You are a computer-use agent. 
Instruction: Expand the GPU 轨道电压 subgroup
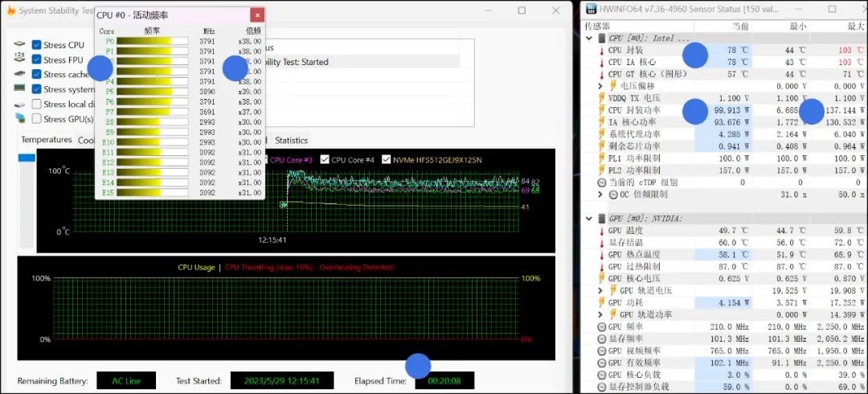point(600,291)
